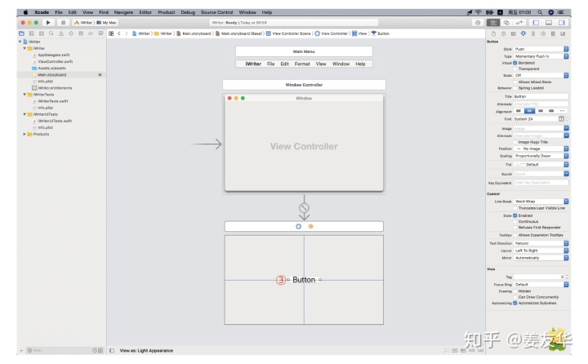The height and width of the screenshot is (364, 588).
Task: Enable the Continuous checkbox
Action: pos(514,221)
